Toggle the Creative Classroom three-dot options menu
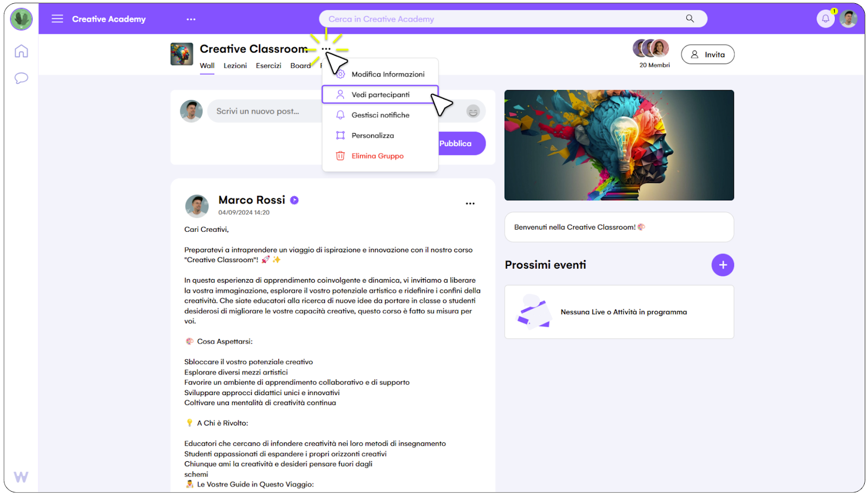 coord(325,49)
